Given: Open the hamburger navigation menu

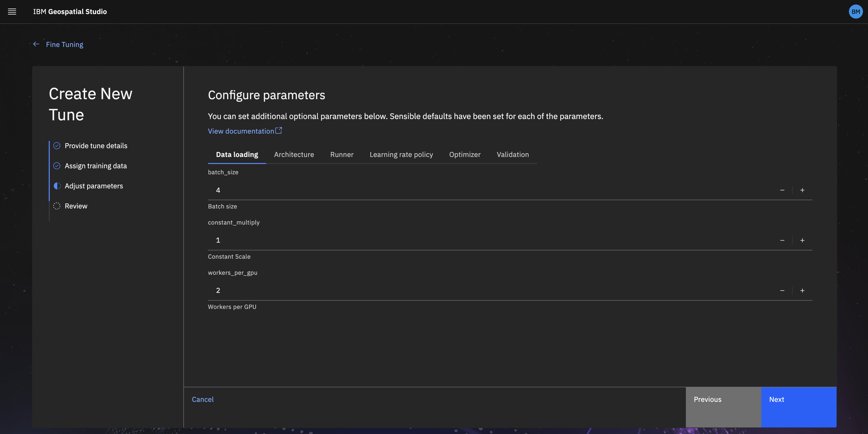Looking at the screenshot, I should pos(12,12).
